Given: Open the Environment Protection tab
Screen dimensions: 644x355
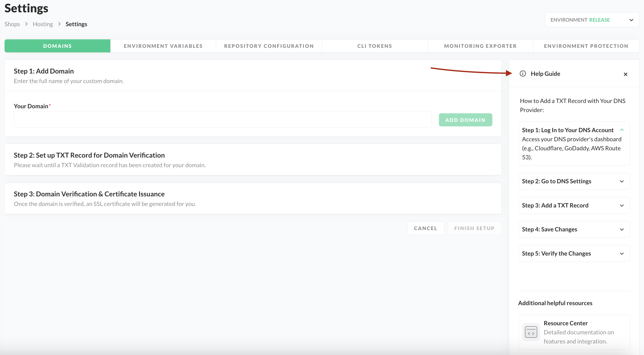Looking at the screenshot, I should pyautogui.click(x=586, y=46).
